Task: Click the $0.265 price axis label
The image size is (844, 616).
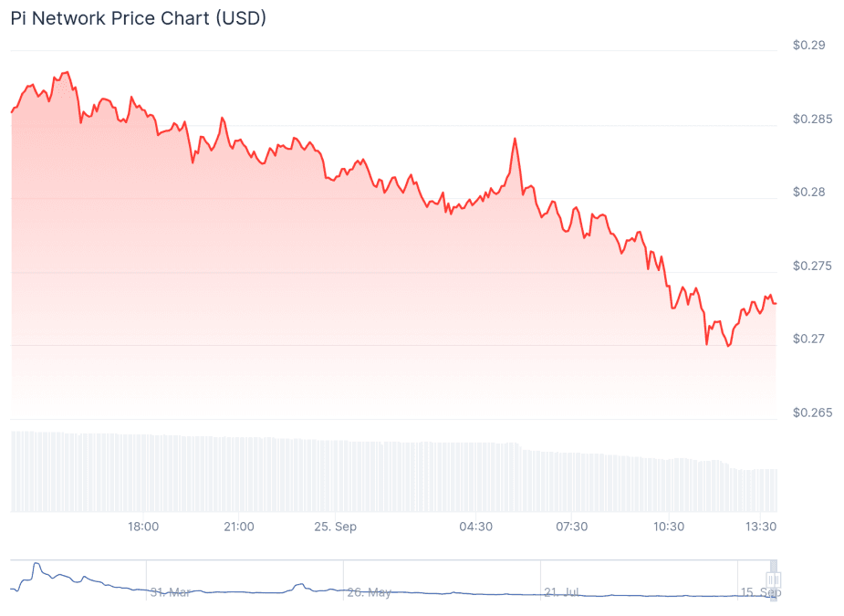Action: [x=813, y=413]
